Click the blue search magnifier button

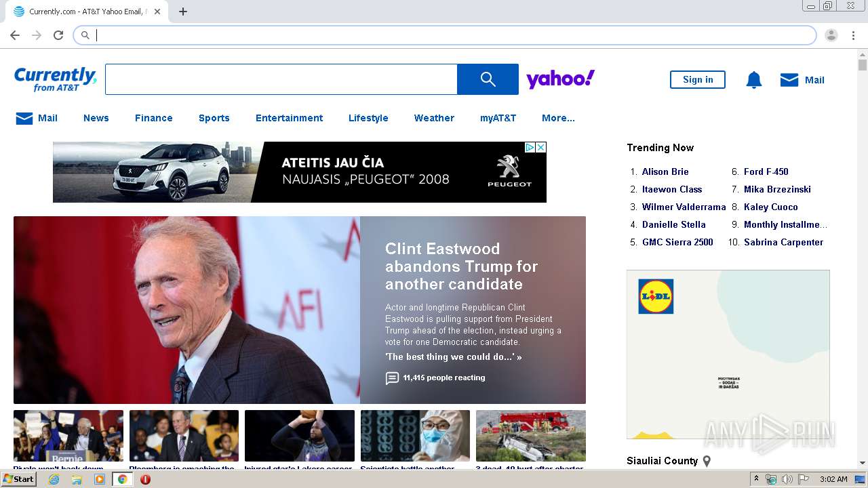coord(488,79)
